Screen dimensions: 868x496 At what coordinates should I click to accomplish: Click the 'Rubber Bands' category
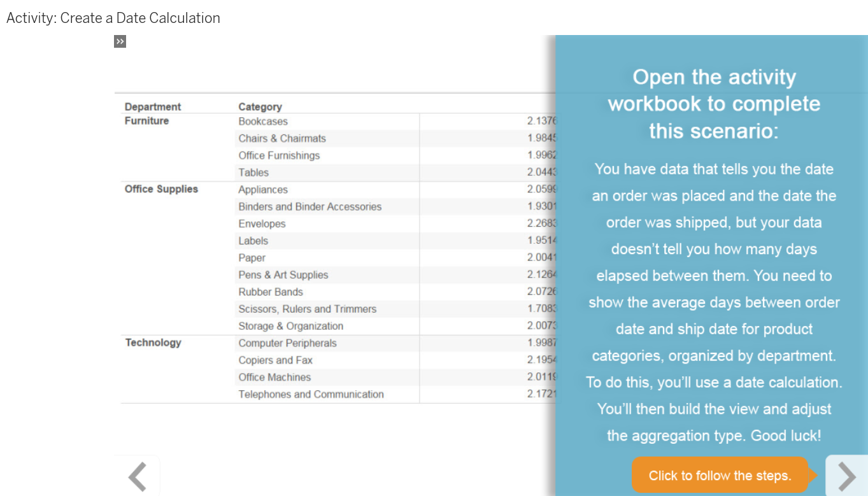pos(271,292)
